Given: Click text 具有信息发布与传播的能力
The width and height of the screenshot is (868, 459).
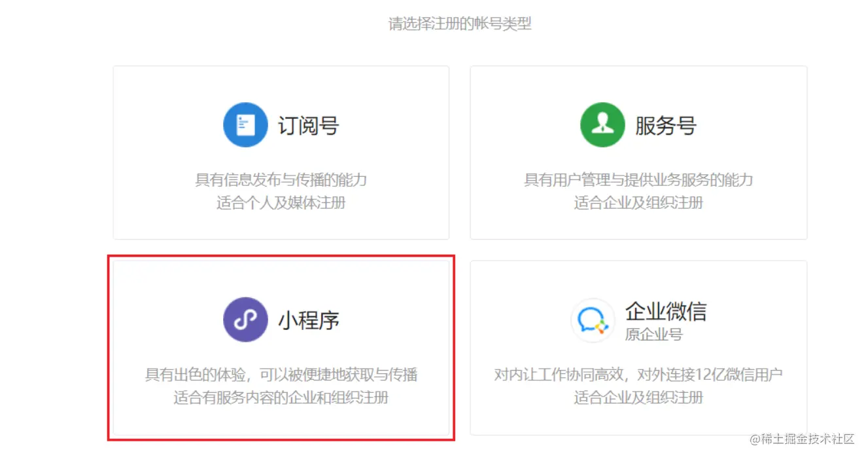Looking at the screenshot, I should (281, 179).
